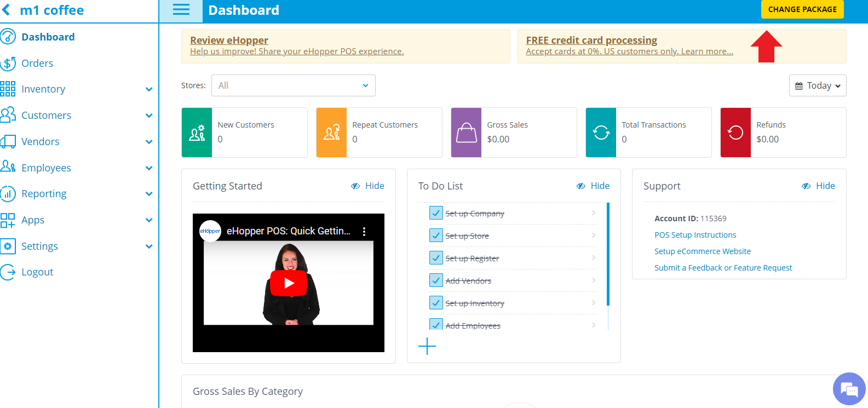This screenshot has width=868, height=408.
Task: Open the Stores dropdown showing All
Action: 294,85
